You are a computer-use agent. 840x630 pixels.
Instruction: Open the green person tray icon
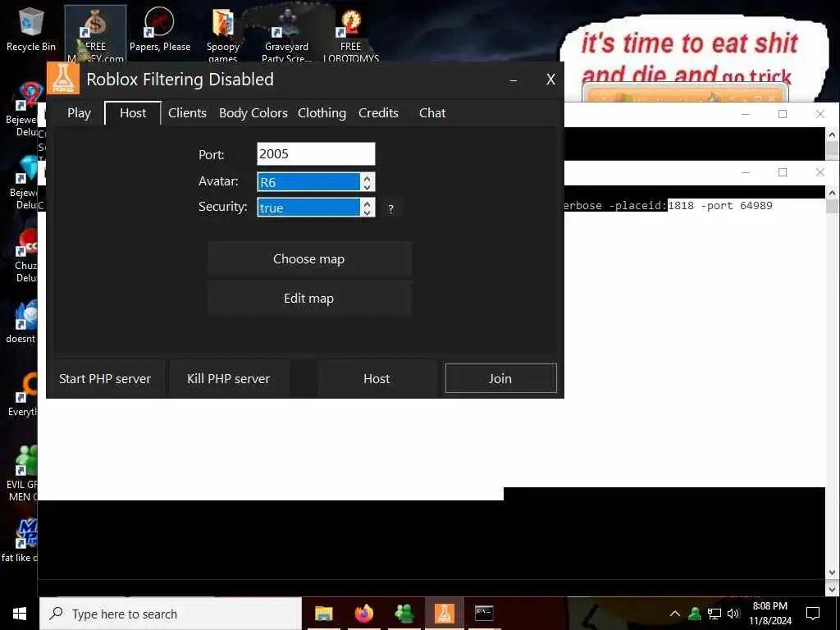point(694,614)
